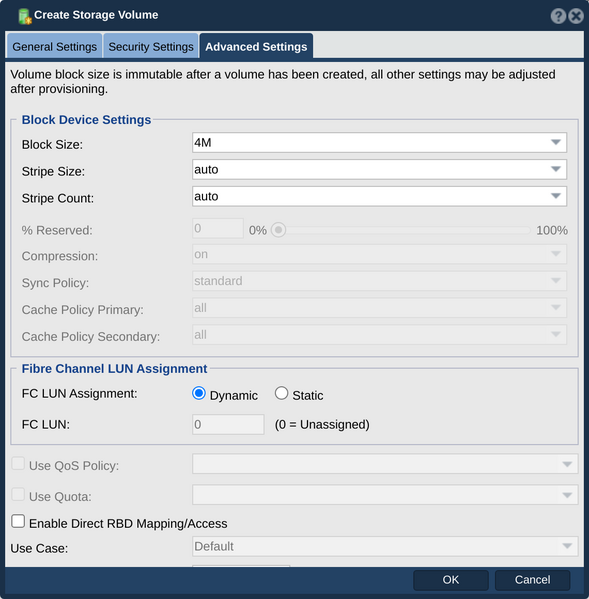Screen dimensions: 589x599
Task: Open the Security Settings tab
Action: pyautogui.click(x=151, y=46)
